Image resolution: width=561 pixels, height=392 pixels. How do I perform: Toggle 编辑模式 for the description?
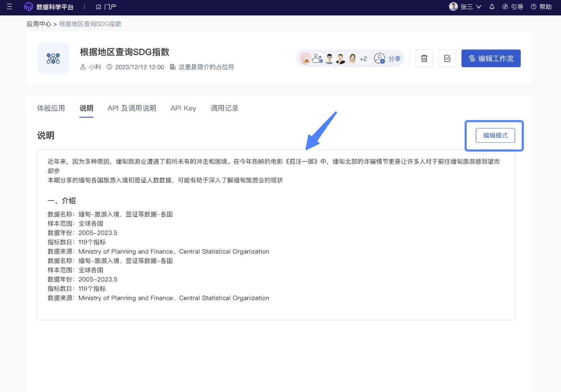495,136
